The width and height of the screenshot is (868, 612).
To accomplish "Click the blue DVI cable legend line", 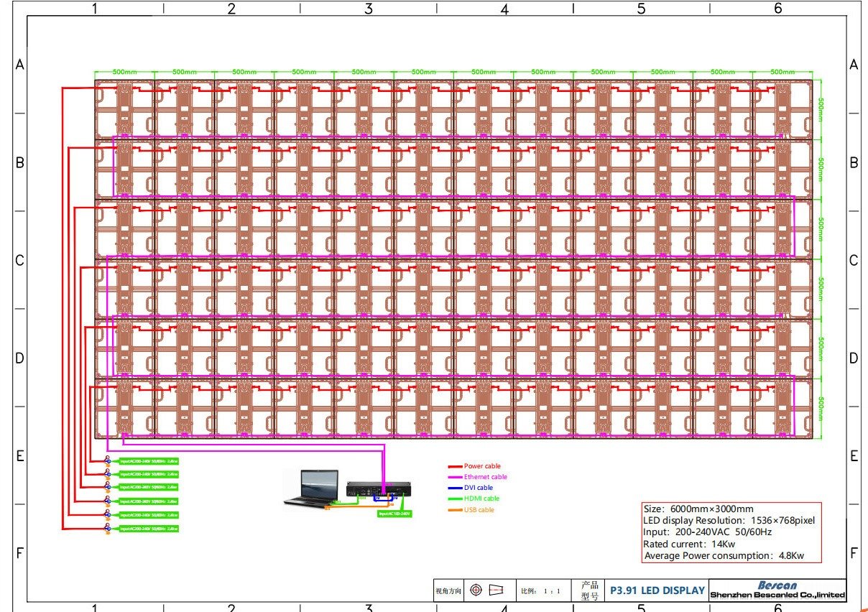I will 455,488.
